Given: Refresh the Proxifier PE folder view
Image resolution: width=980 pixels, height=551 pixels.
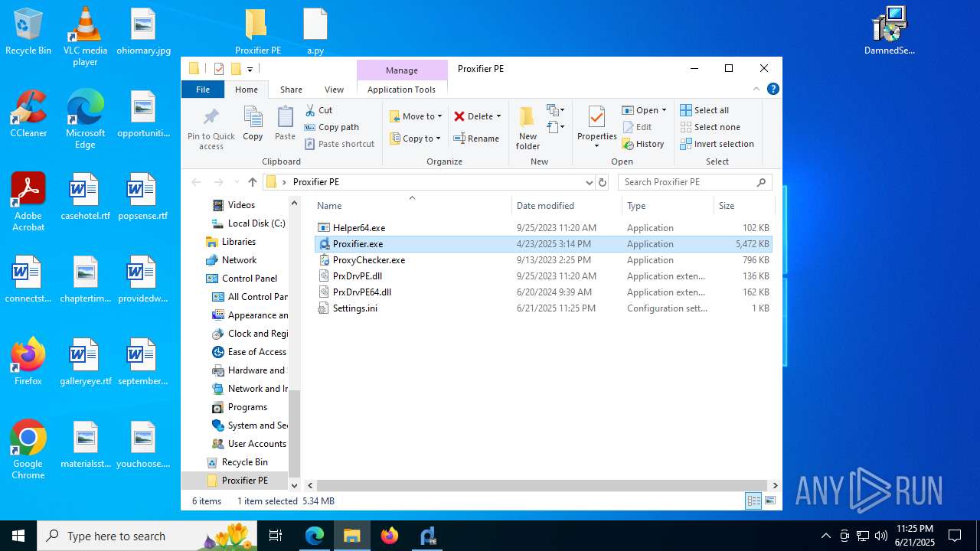Looking at the screenshot, I should pyautogui.click(x=603, y=182).
